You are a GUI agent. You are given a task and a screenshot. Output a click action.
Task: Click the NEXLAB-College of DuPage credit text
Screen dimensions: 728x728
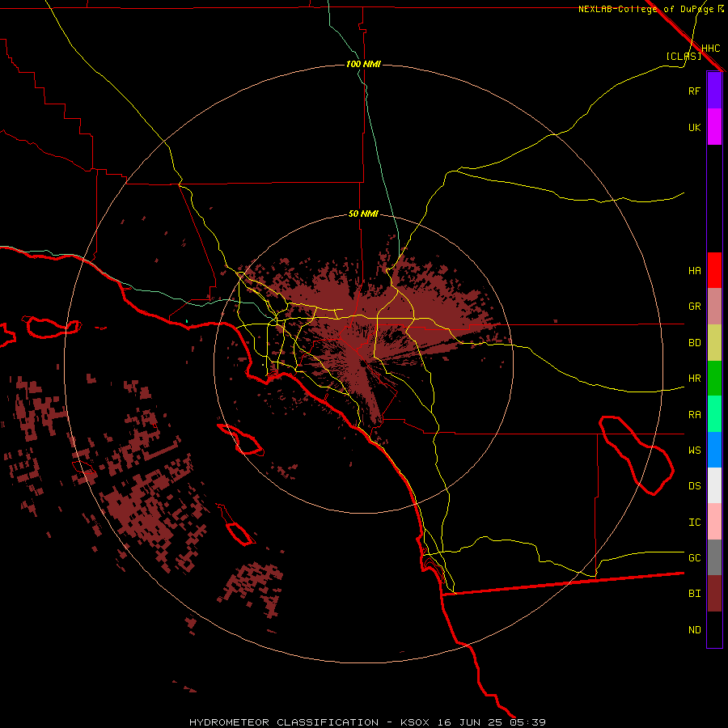[x=646, y=9]
